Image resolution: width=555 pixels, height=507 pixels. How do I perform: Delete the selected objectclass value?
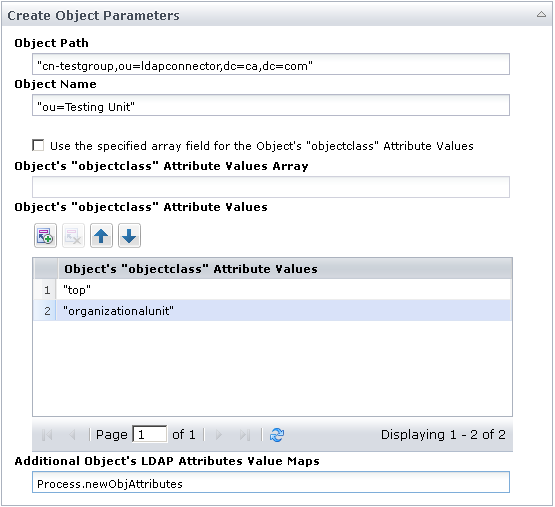73,236
